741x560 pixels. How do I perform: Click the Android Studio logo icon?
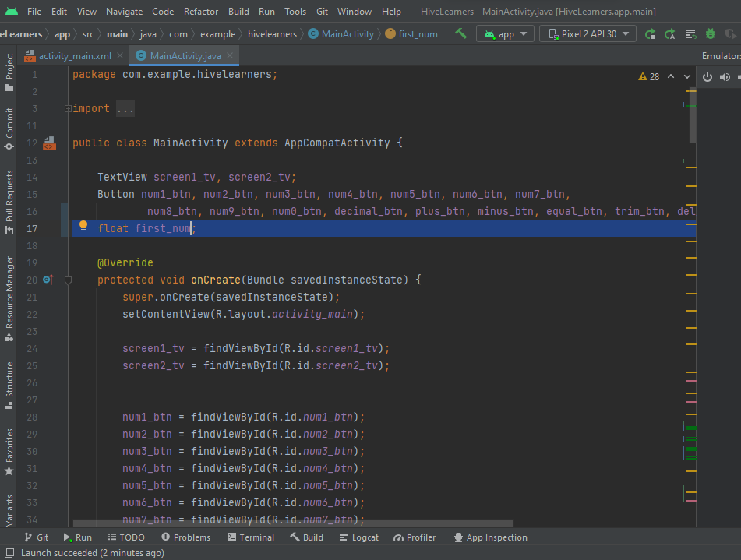point(12,11)
